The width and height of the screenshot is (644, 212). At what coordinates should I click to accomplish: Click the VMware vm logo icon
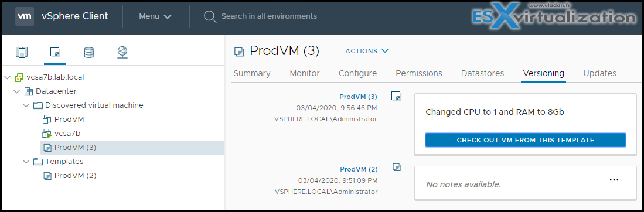click(25, 16)
